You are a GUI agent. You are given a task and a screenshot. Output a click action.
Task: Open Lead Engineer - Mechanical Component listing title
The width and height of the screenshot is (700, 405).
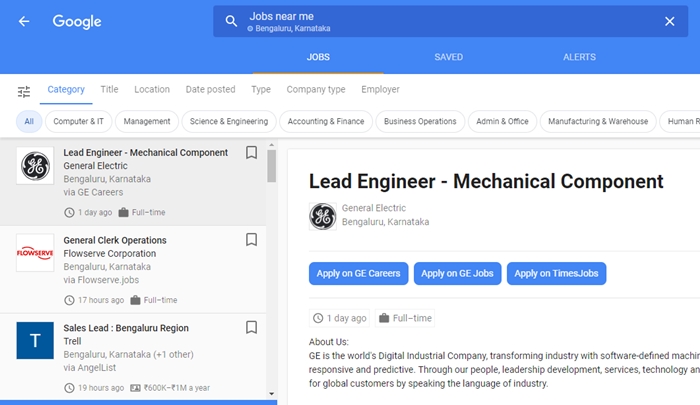146,153
